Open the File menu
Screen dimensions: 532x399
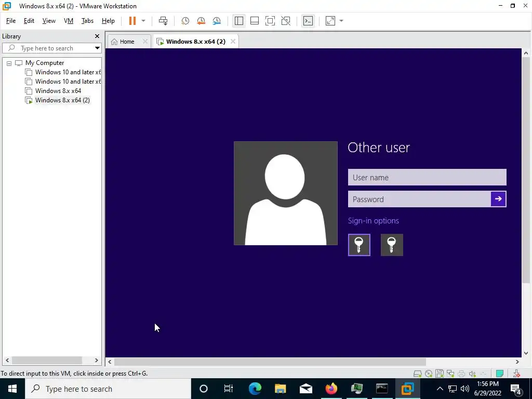11,21
